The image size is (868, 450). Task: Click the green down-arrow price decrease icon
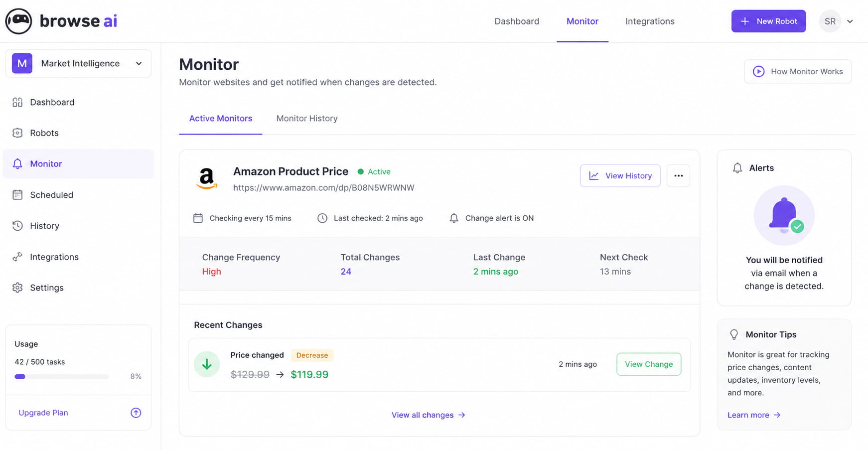(x=207, y=364)
